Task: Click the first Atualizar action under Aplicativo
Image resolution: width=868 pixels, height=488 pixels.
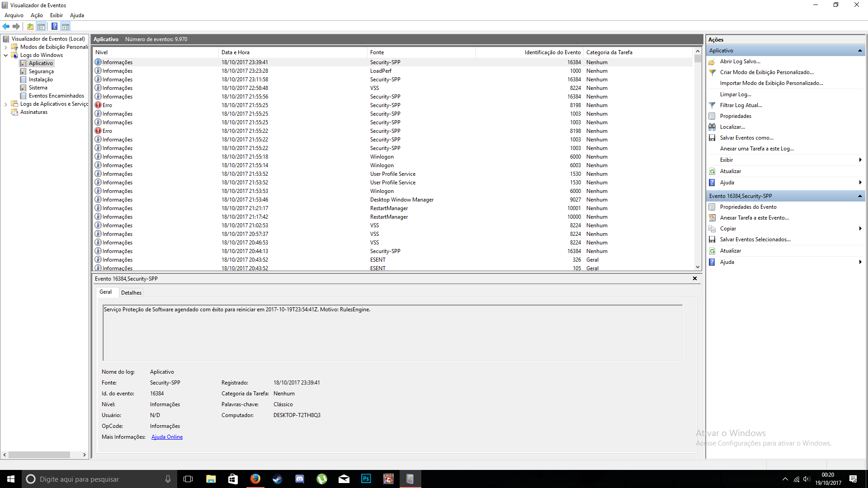Action: [731, 171]
